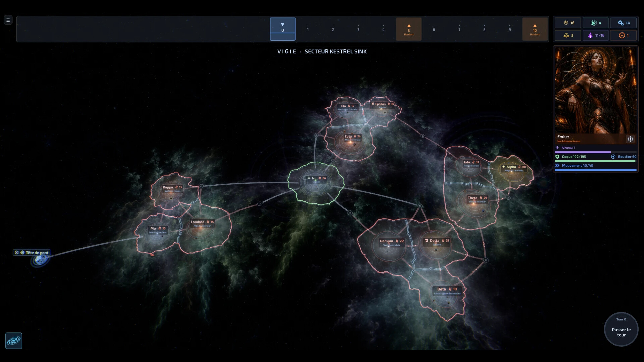Center camera on Ember's fleet

coord(630,139)
